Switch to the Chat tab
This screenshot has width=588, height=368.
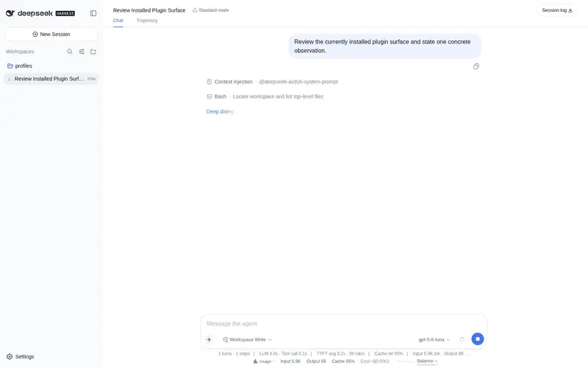(118, 21)
